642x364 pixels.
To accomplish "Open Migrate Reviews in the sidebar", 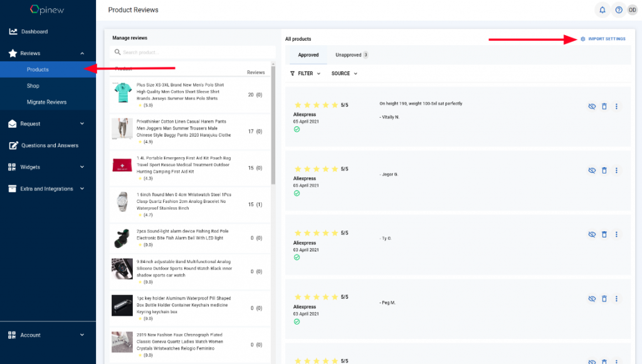I will click(x=48, y=102).
